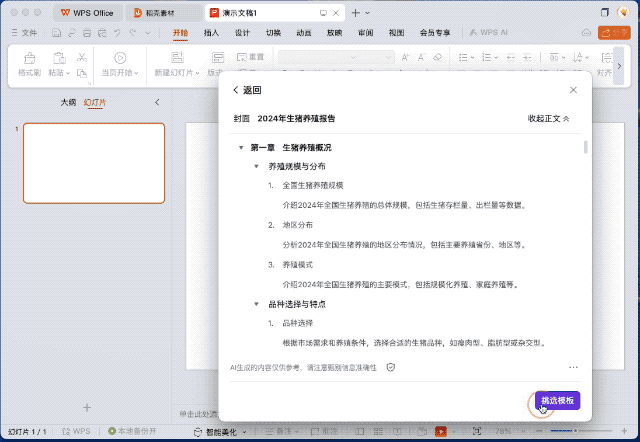Screen dimensions: 640x442
Task: Click the copy icon below cut
Action: (x=82, y=73)
